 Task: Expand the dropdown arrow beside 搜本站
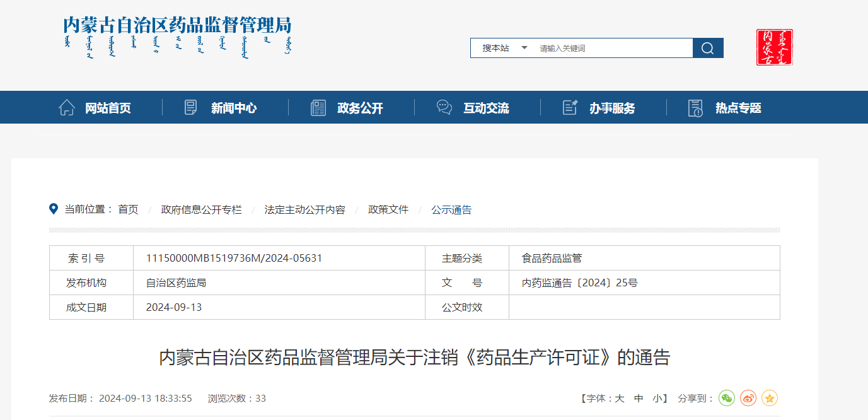click(x=524, y=48)
